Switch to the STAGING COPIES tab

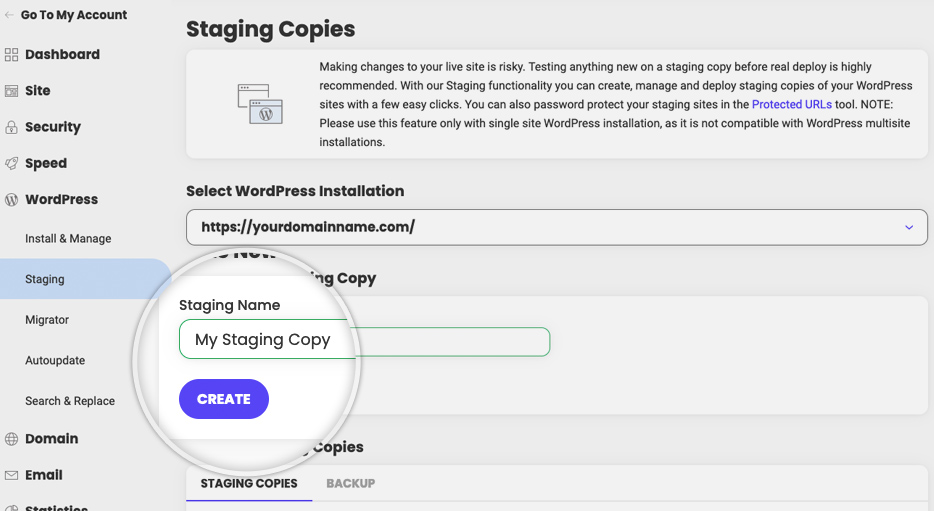[x=249, y=484]
